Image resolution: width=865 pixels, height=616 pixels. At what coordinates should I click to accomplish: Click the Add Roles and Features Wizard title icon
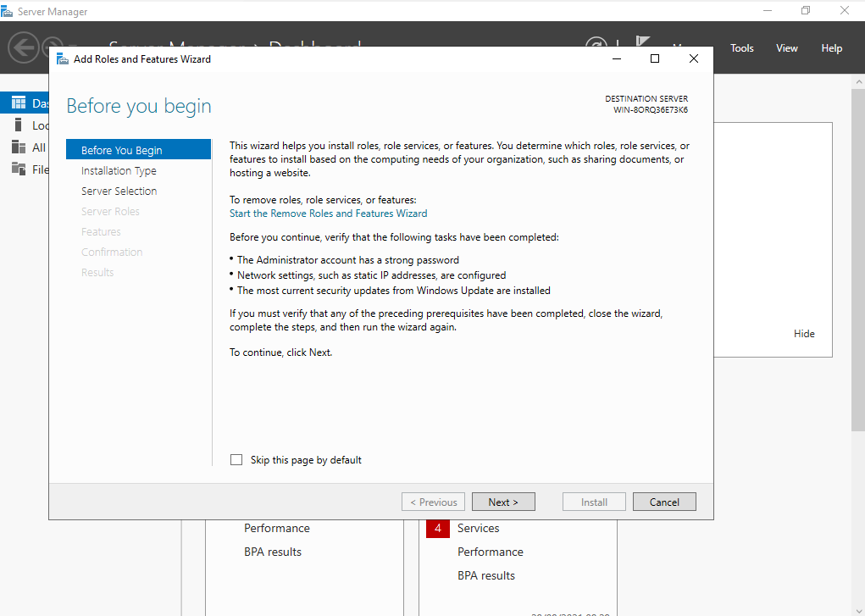click(x=63, y=59)
